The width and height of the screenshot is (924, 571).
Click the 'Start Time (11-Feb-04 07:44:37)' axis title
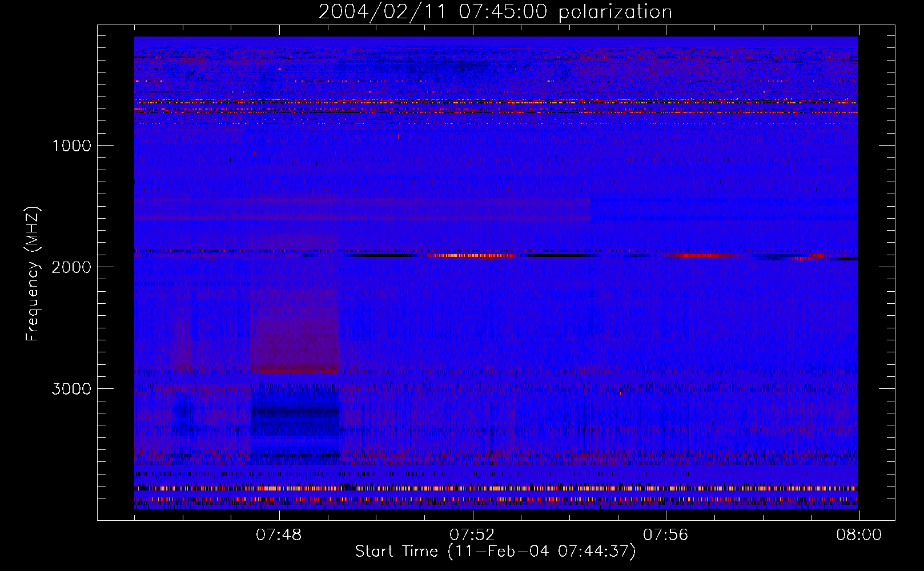pos(495,552)
